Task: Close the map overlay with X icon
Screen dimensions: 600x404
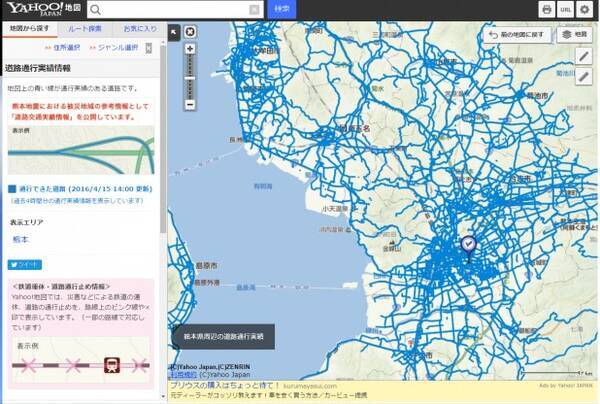Action: (x=190, y=31)
